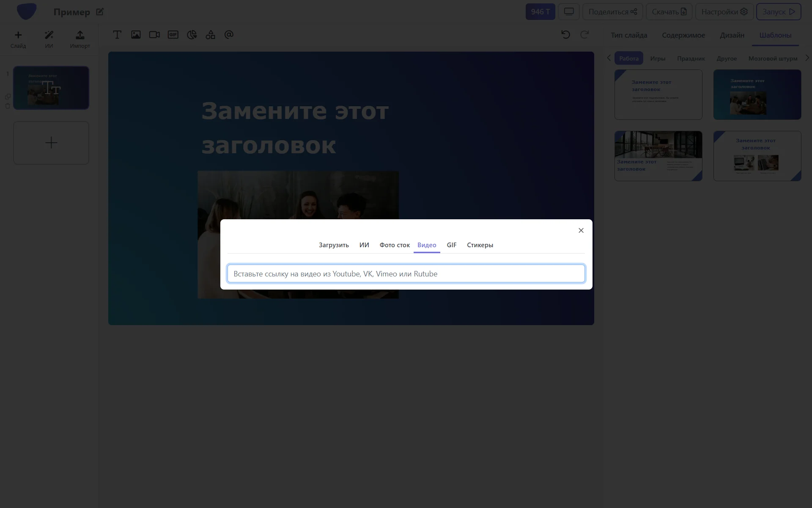Close the media dialog
812x508 pixels.
pos(581,230)
